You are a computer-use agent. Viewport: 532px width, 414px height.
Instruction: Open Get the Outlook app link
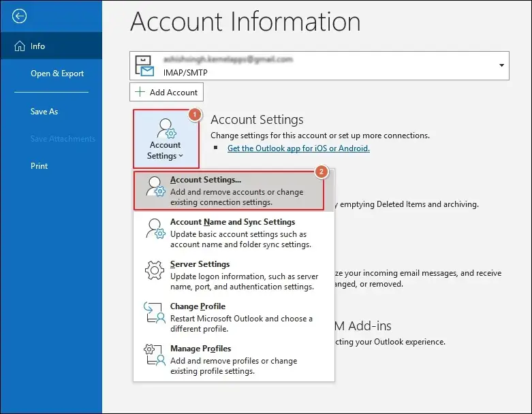coord(298,148)
